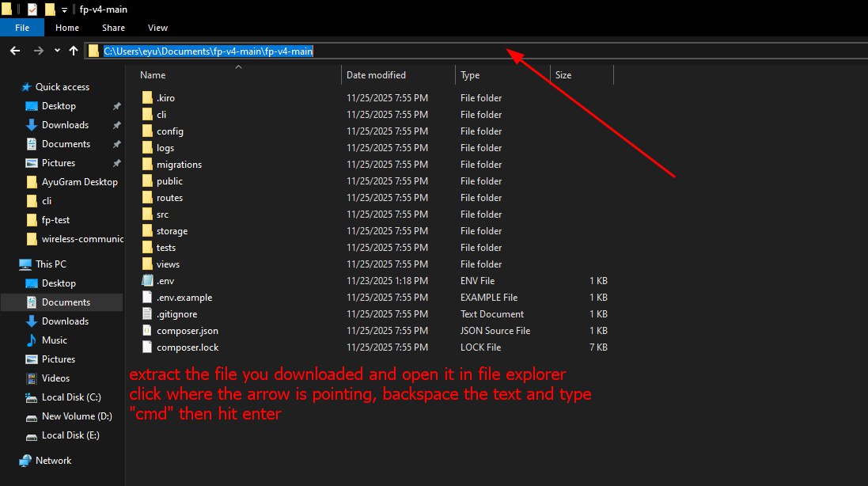
Task: Open the Share ribbon tab
Action: (113, 28)
